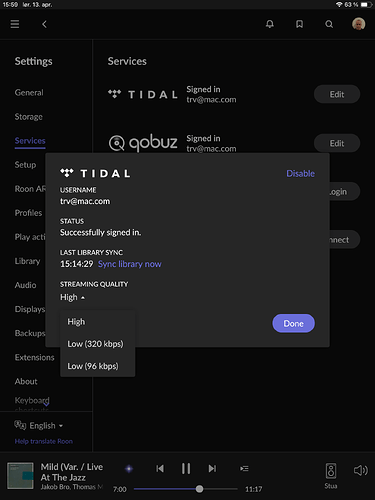
Task: Click the Sync library now link
Action: 130,264
